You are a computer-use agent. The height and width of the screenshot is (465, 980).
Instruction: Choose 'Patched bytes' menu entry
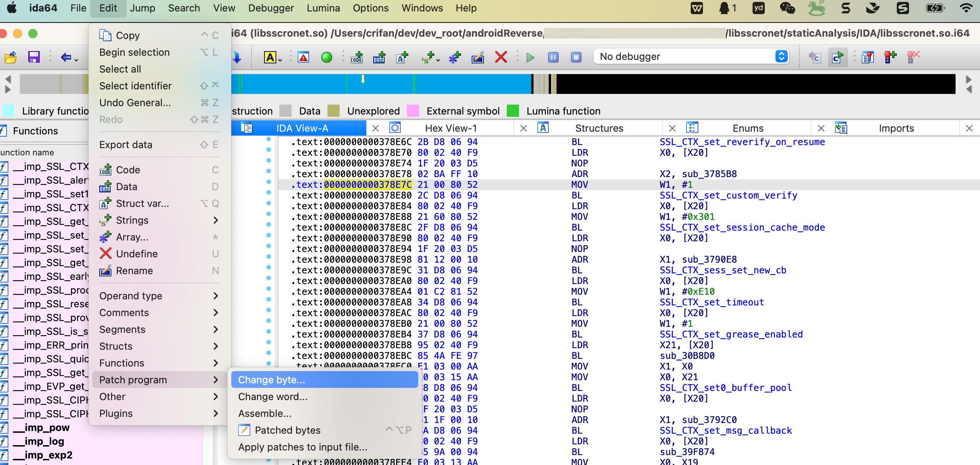[324, 430]
